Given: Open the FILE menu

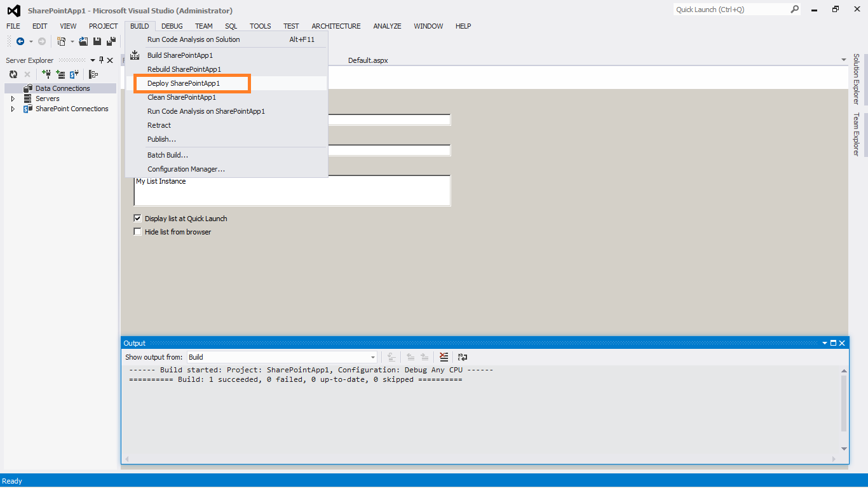Looking at the screenshot, I should [13, 26].
